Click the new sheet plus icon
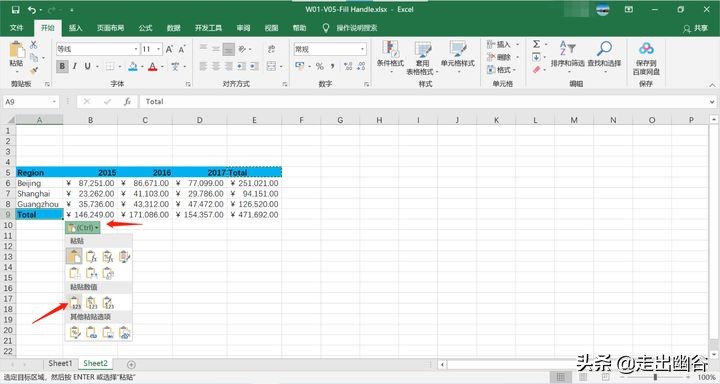The height and width of the screenshot is (384, 720). click(131, 364)
